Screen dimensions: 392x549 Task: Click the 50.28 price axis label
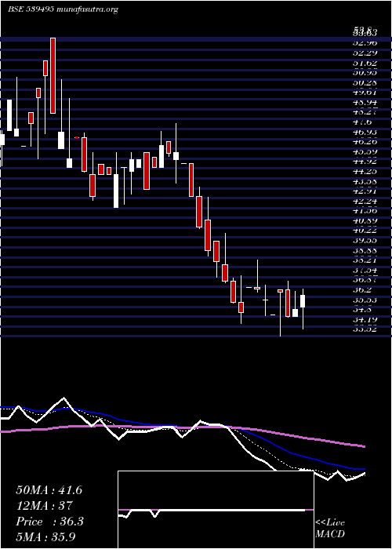pos(365,82)
